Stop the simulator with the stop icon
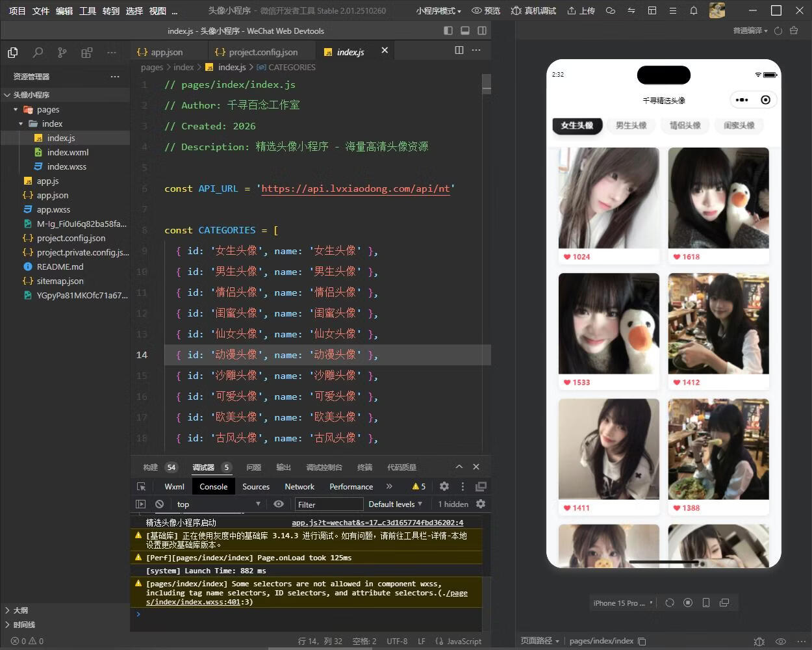 [x=688, y=603]
